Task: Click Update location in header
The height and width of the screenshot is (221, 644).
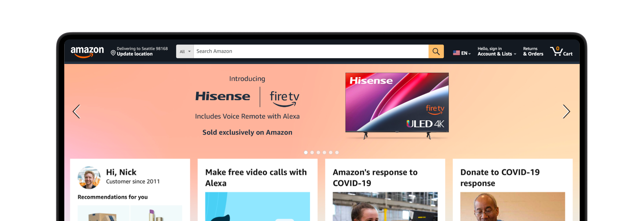Action: point(134,54)
